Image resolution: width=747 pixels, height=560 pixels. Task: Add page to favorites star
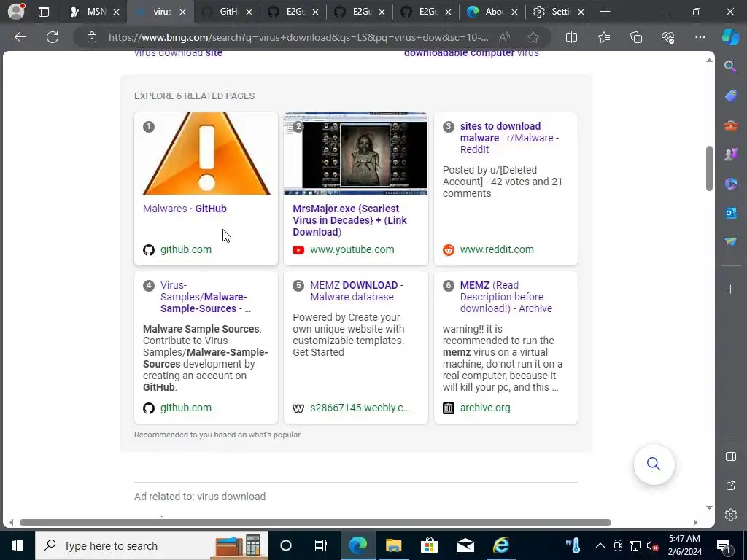[x=533, y=37]
